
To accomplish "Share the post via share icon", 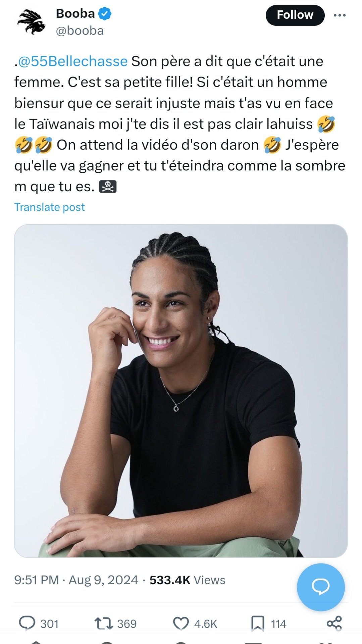I will [x=334, y=623].
